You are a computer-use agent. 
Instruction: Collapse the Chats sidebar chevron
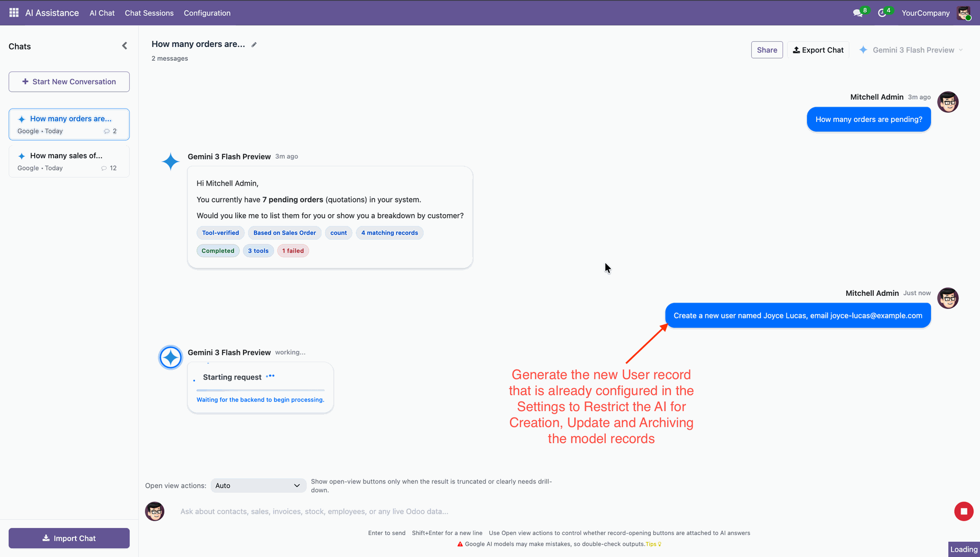coord(125,46)
